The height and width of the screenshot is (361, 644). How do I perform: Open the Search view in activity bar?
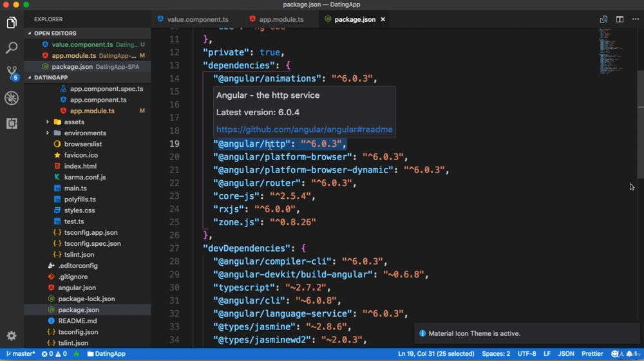point(12,48)
